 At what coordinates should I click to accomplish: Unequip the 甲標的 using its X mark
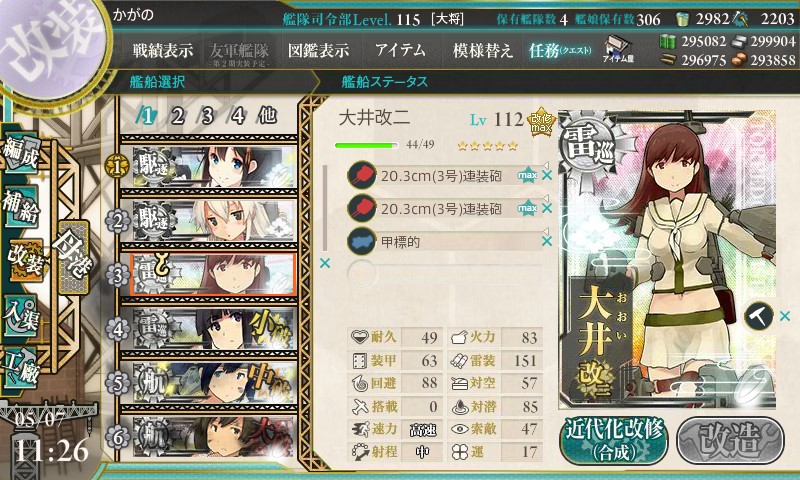click(546, 241)
